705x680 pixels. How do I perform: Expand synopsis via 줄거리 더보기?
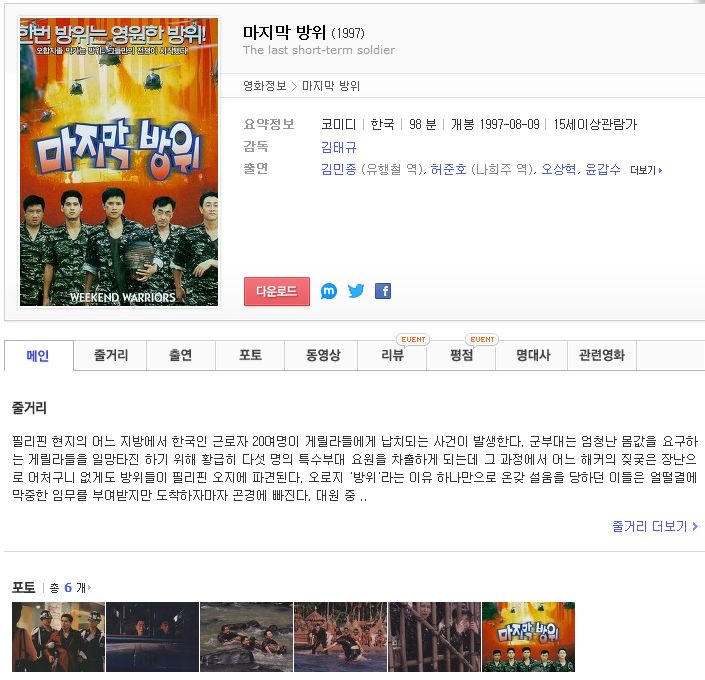click(655, 526)
